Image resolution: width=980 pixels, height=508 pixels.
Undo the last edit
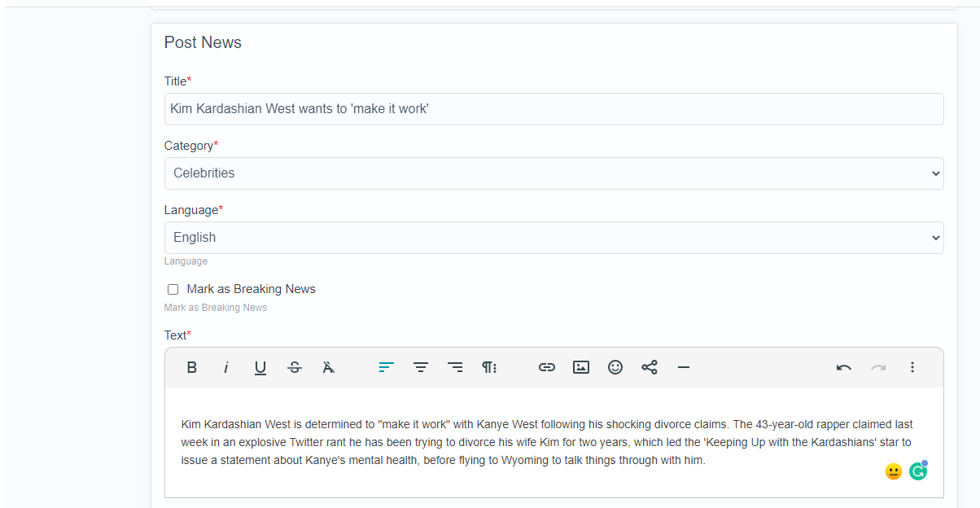pos(844,367)
